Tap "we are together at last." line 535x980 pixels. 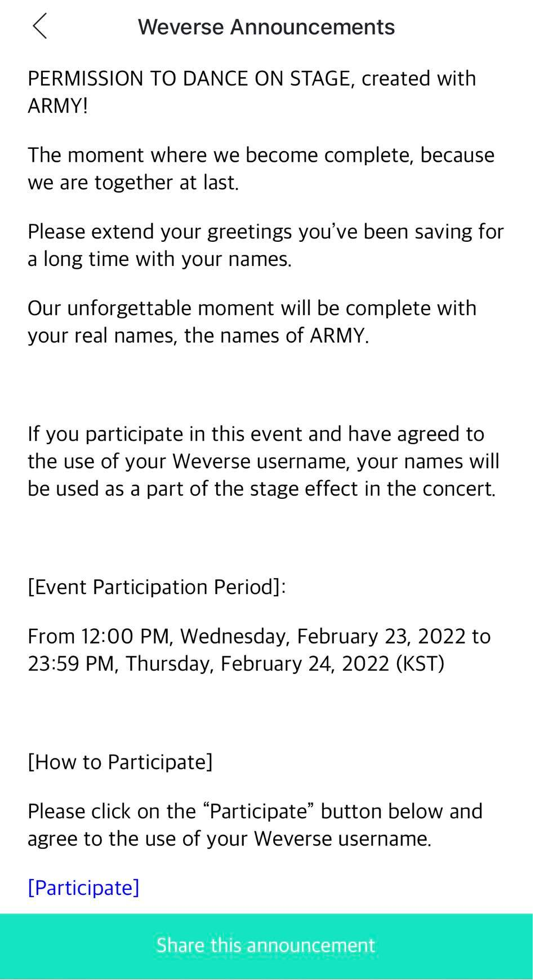133,183
